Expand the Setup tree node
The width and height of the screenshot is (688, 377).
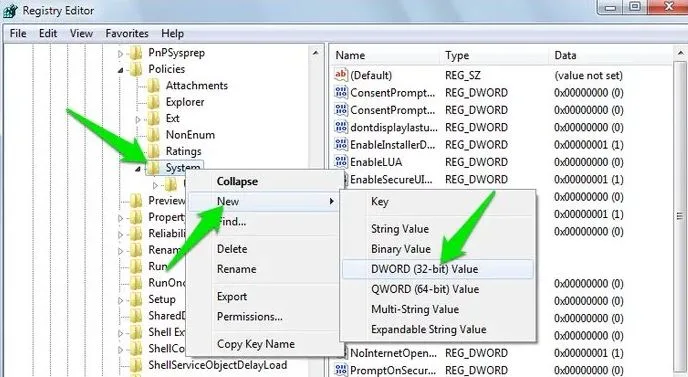click(x=121, y=301)
